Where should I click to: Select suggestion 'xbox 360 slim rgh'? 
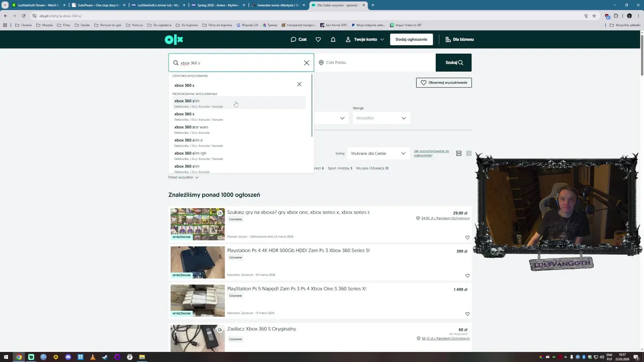[x=240, y=155]
